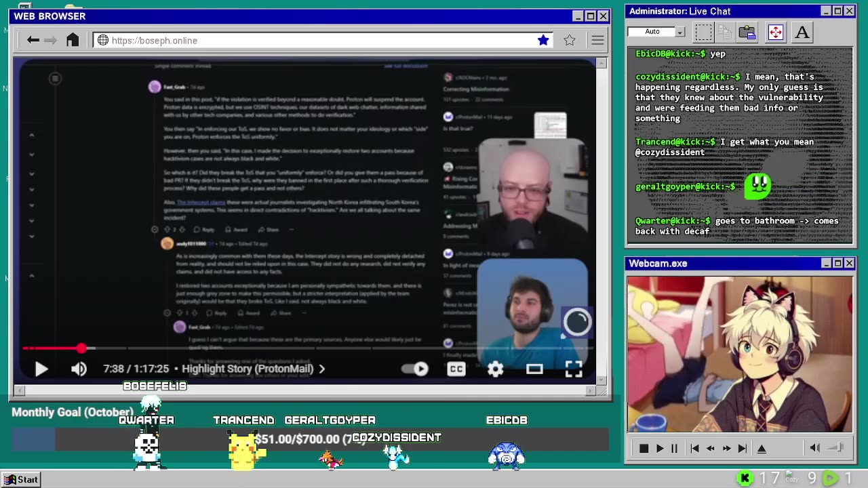The height and width of the screenshot is (488, 868).
Task: Open the Start menu
Action: tap(20, 479)
